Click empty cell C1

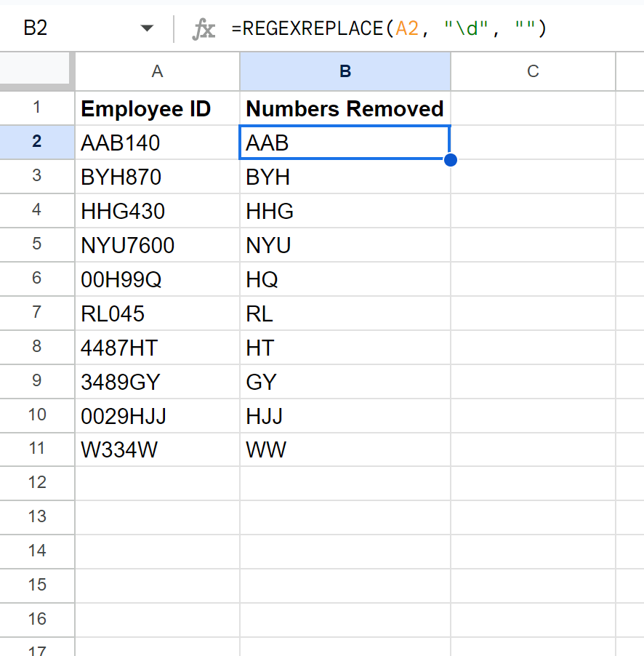[534, 108]
